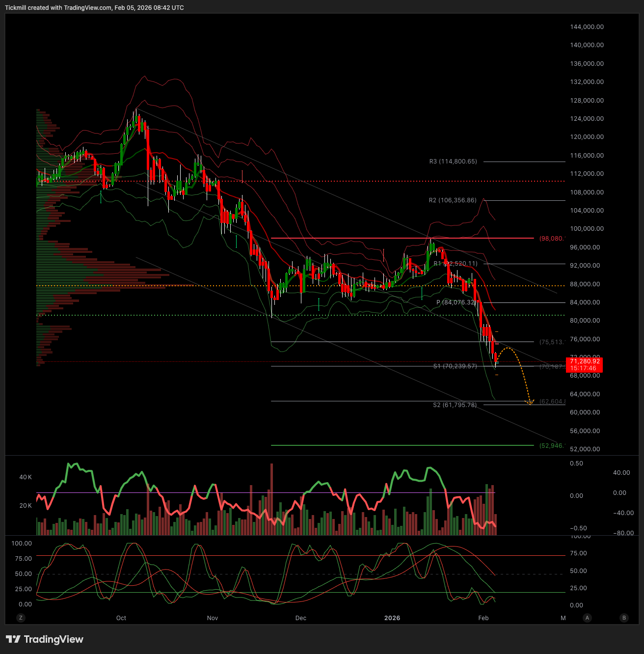This screenshot has height=654, width=644.
Task: Click the gray 75,513 horizontal level label
Action: [x=552, y=342]
